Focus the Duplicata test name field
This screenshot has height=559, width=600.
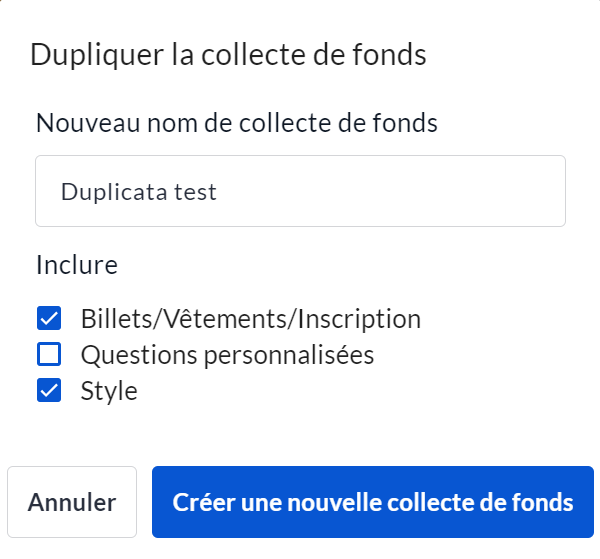[x=300, y=191]
